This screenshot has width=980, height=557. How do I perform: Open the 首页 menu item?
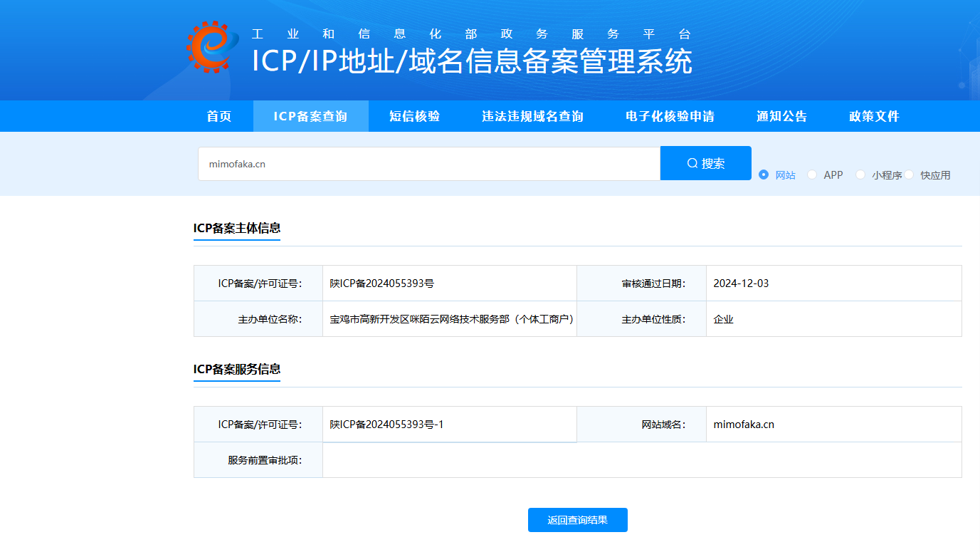point(219,116)
